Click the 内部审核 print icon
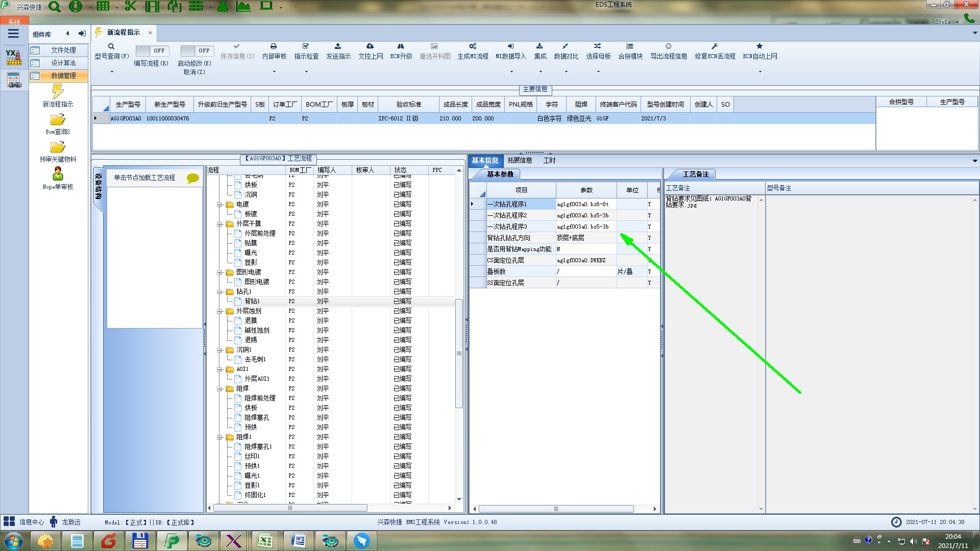This screenshot has width=980, height=551. (274, 46)
